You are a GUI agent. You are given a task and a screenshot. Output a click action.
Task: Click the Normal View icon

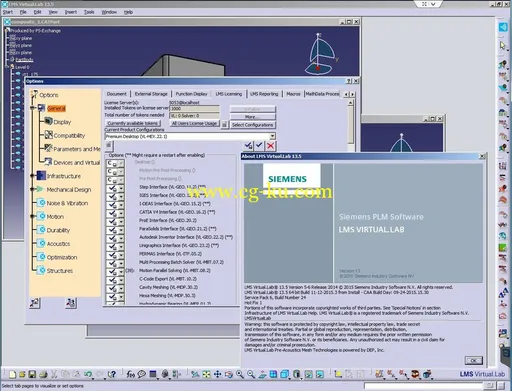pyautogui.click(x=262, y=374)
